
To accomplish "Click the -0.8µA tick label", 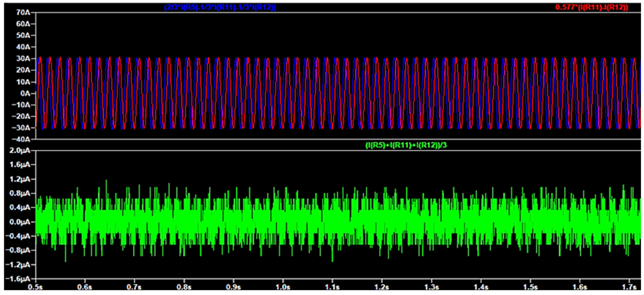I will tap(18, 250).
